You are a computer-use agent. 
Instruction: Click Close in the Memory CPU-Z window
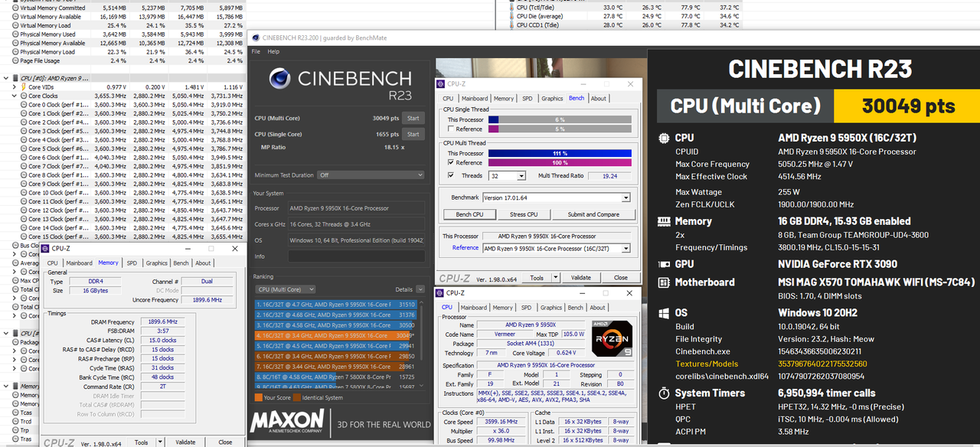pyautogui.click(x=225, y=442)
